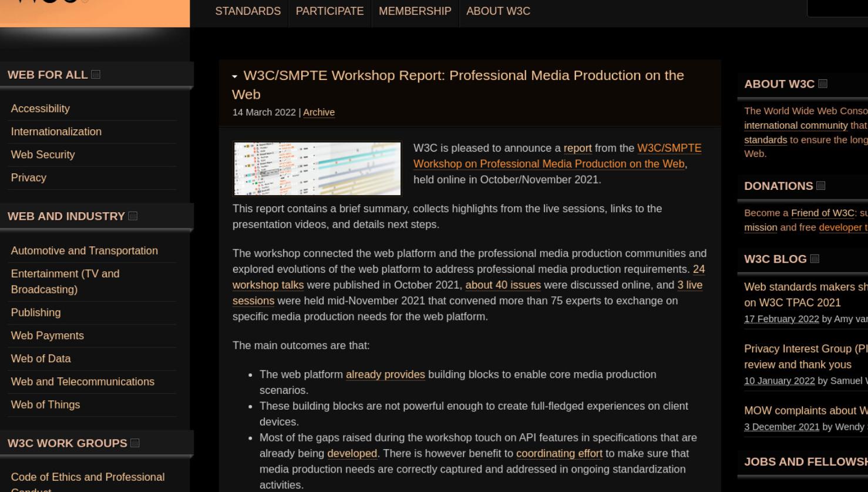Open the report link in article

click(577, 148)
